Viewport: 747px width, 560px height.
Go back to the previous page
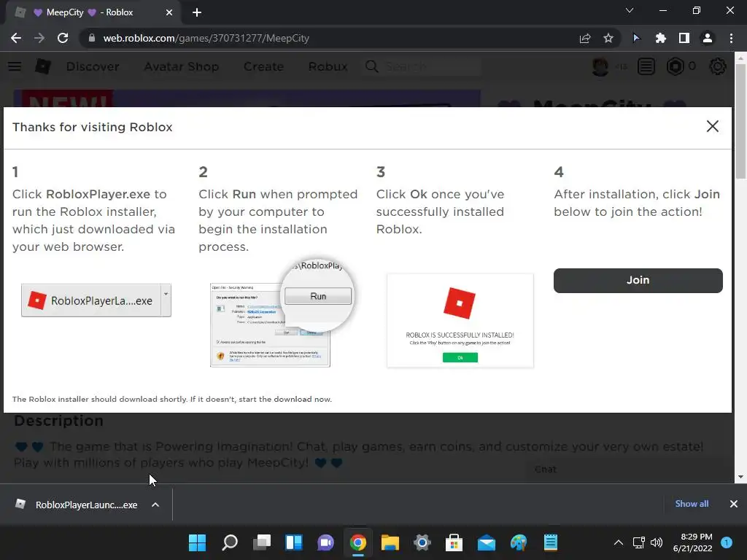pos(16,38)
